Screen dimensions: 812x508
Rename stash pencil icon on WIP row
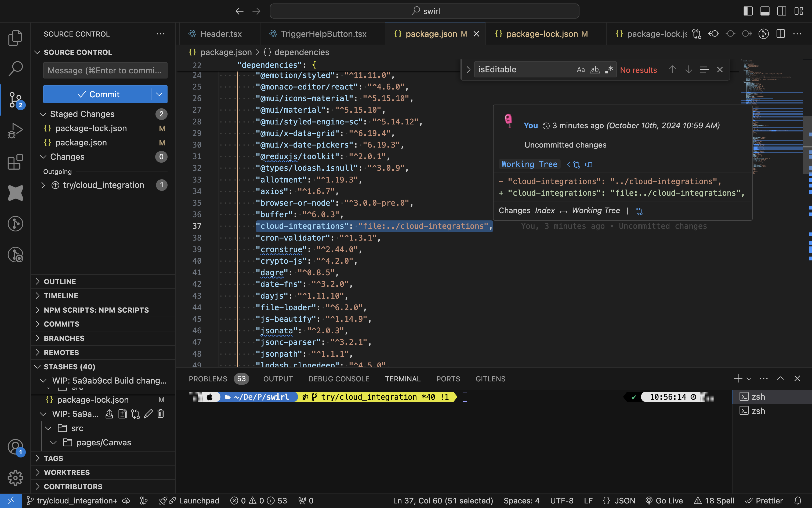coord(148,414)
